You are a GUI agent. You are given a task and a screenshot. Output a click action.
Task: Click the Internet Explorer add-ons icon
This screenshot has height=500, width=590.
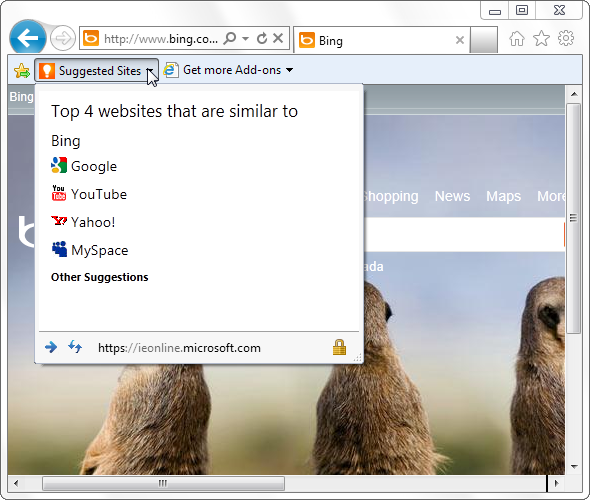point(171,70)
